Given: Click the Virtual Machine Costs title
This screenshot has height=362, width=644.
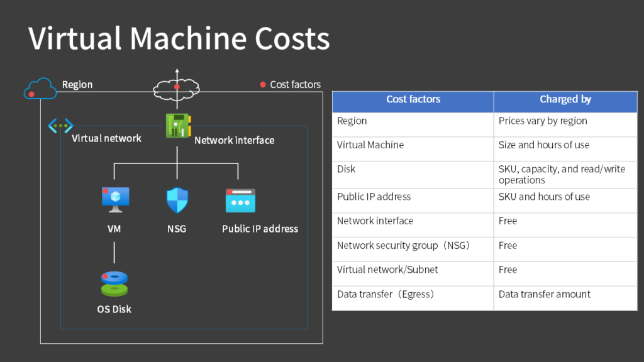Looking at the screenshot, I should click(x=178, y=39).
